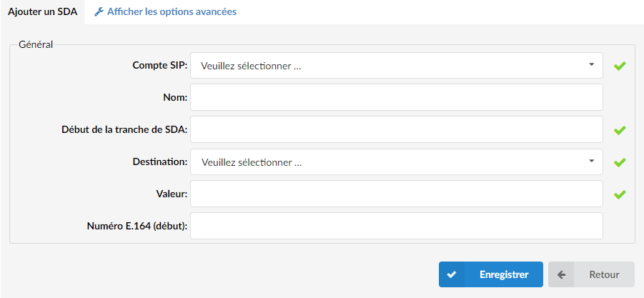The height and width of the screenshot is (298, 644).
Task: Expand the Destination dropdown arrow
Action: coord(591,161)
